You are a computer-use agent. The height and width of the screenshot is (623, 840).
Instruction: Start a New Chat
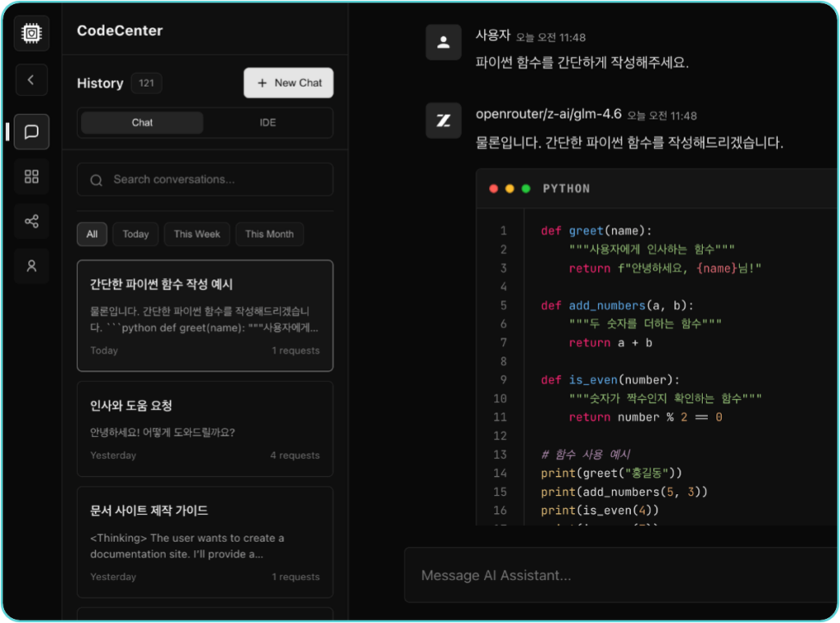point(288,83)
